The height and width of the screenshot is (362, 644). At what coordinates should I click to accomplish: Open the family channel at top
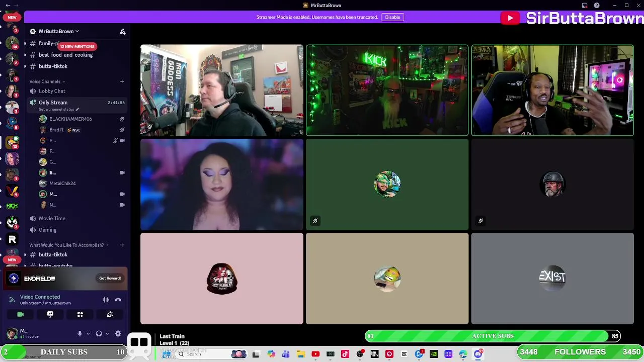(x=49, y=44)
